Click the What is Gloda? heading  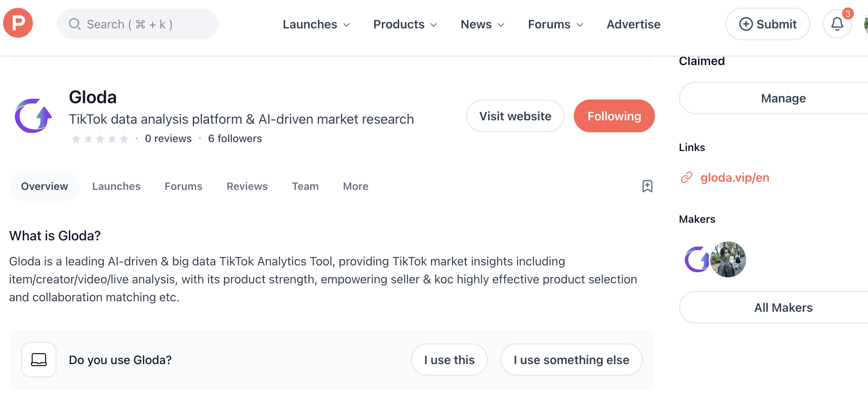(x=55, y=236)
